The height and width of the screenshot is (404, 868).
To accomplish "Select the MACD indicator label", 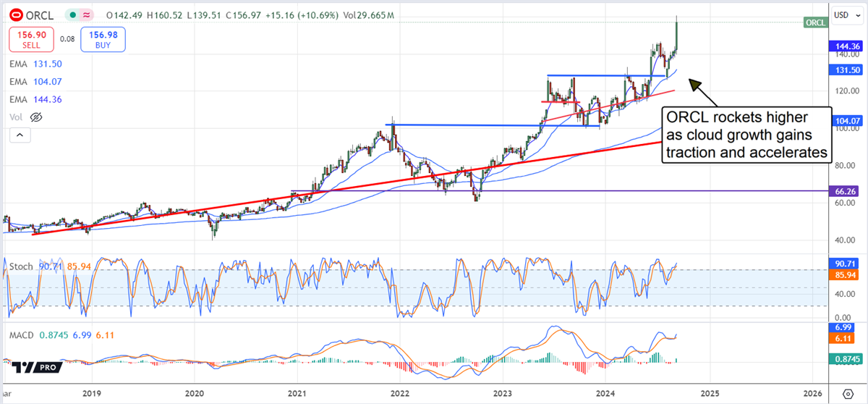I will tap(20, 336).
